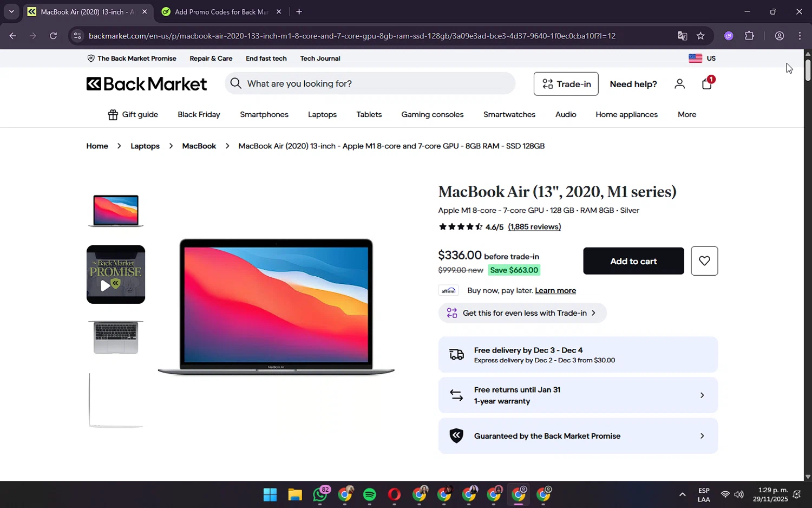Open Windows Start menu
Image resolution: width=812 pixels, height=508 pixels.
[x=270, y=494]
